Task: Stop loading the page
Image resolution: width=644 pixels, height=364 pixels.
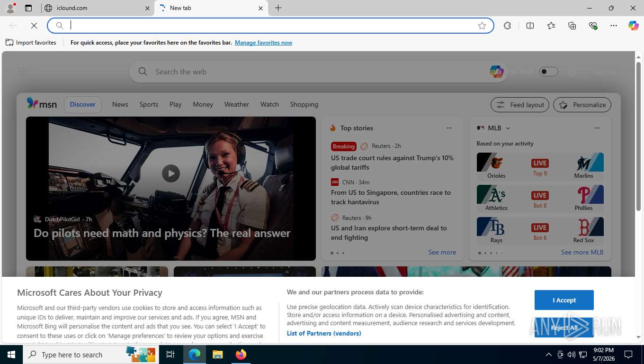Action: point(34,26)
